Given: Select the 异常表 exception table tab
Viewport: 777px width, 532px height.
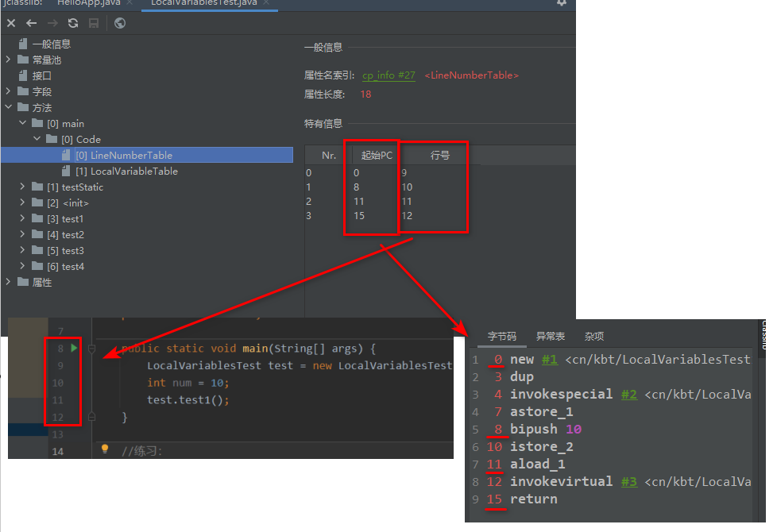Looking at the screenshot, I should point(550,337).
